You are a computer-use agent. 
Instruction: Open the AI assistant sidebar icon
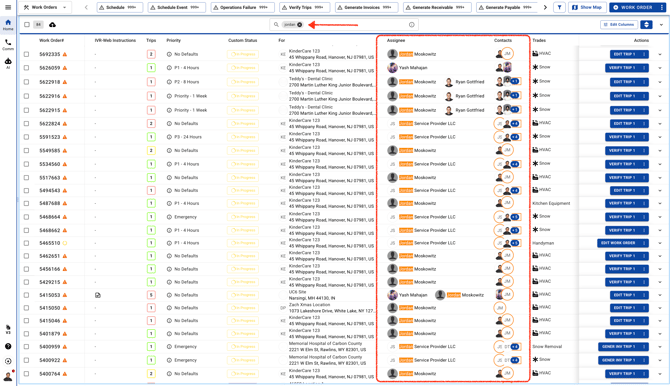(x=8, y=63)
